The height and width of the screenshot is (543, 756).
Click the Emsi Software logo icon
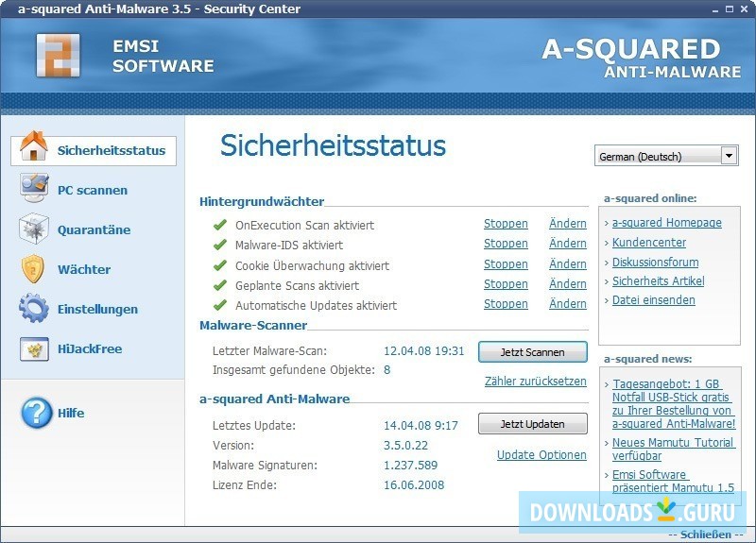59,56
